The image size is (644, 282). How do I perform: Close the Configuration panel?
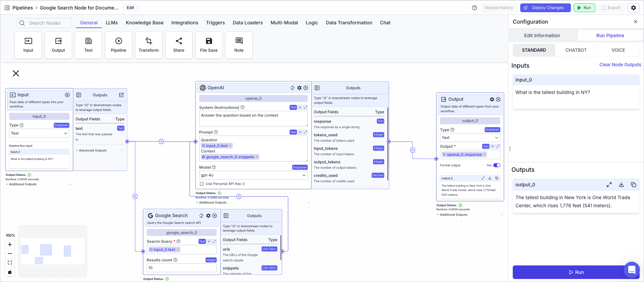click(636, 22)
